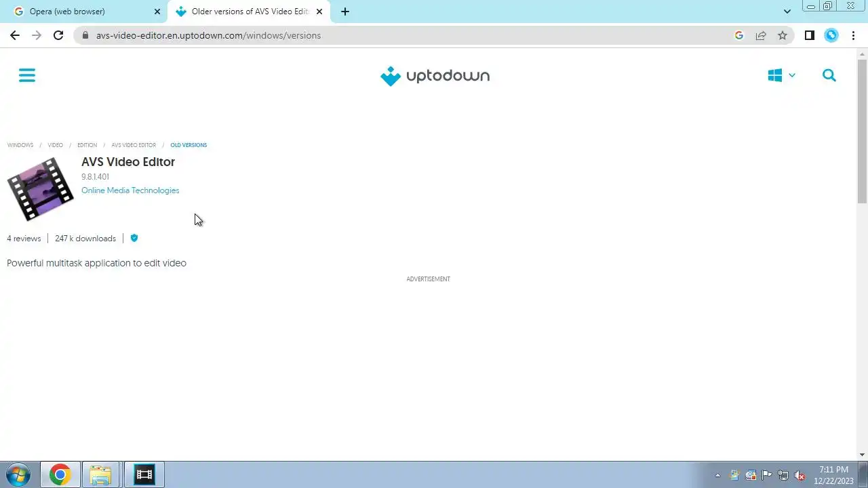Open Chrome's three-dot menu
The width and height of the screenshot is (868, 488).
853,35
